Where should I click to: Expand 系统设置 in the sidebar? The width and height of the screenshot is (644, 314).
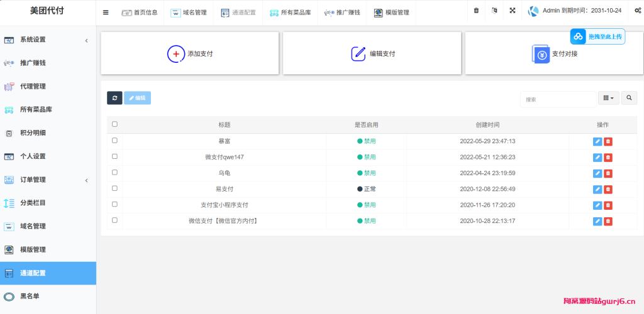coord(48,40)
